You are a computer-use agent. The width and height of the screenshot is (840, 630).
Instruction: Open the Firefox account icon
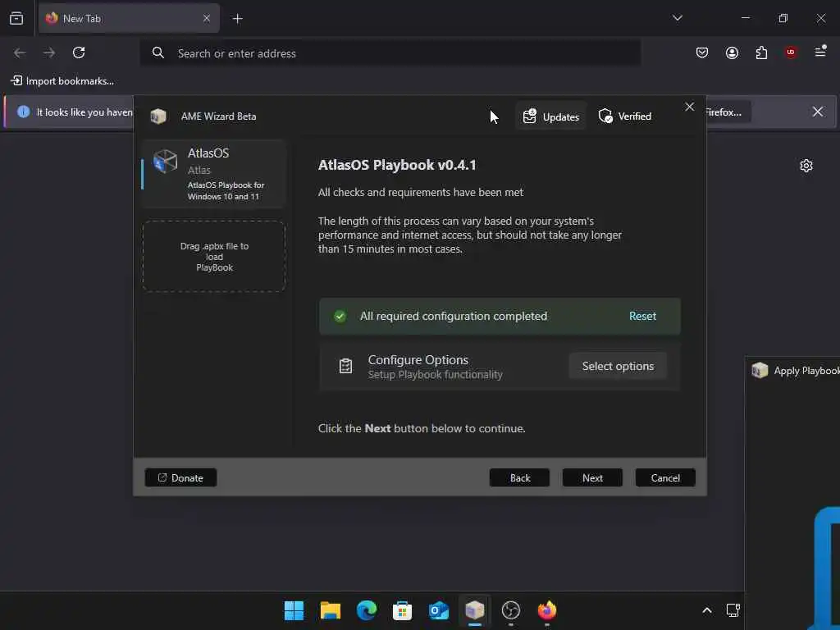(732, 52)
